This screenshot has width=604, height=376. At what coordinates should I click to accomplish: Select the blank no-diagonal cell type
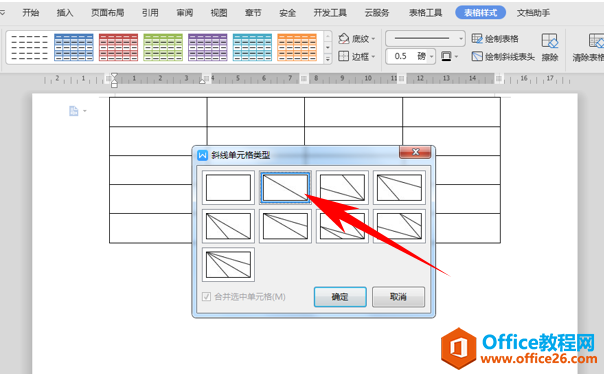click(x=228, y=188)
